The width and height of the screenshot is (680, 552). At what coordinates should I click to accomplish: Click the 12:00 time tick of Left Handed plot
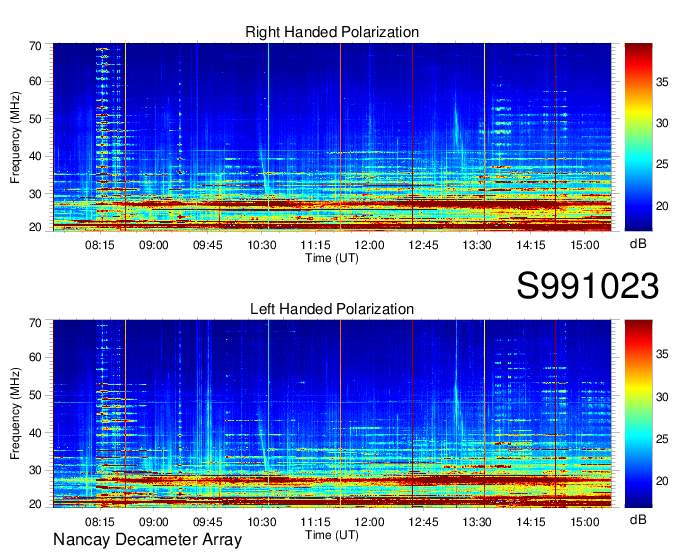click(x=369, y=522)
